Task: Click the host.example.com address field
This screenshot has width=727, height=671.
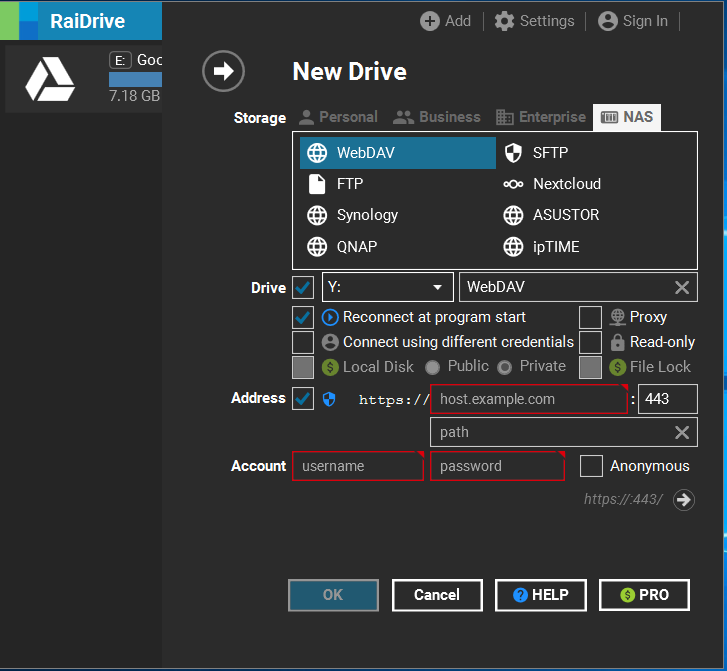Action: click(x=529, y=399)
